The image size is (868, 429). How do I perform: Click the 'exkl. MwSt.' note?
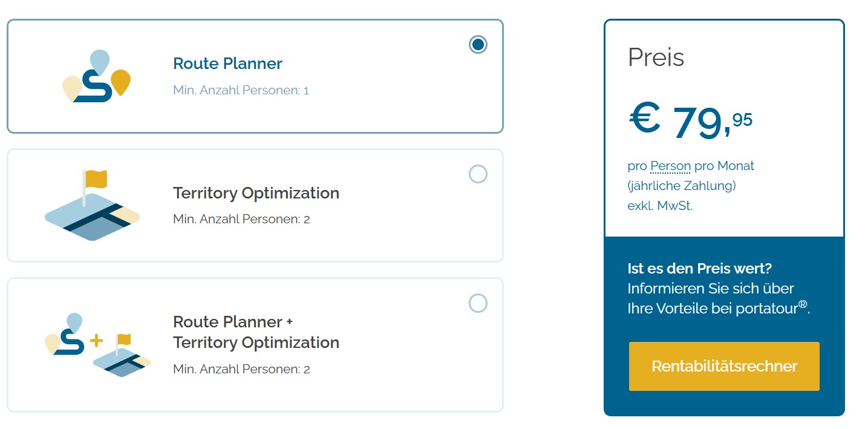tap(660, 206)
